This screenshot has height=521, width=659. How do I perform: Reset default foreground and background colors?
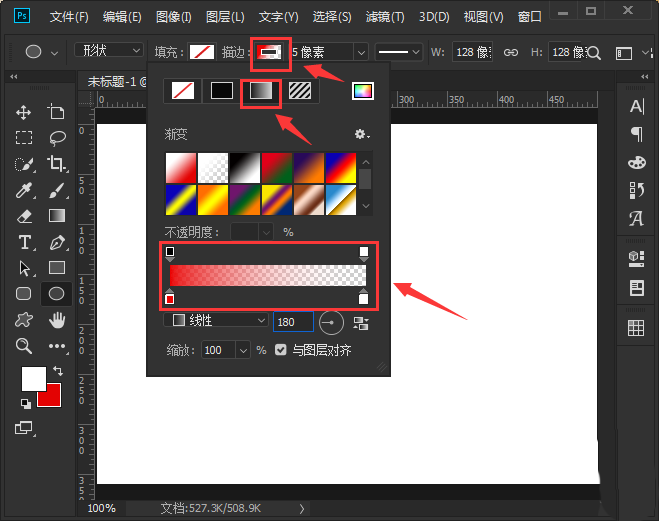tap(26, 404)
